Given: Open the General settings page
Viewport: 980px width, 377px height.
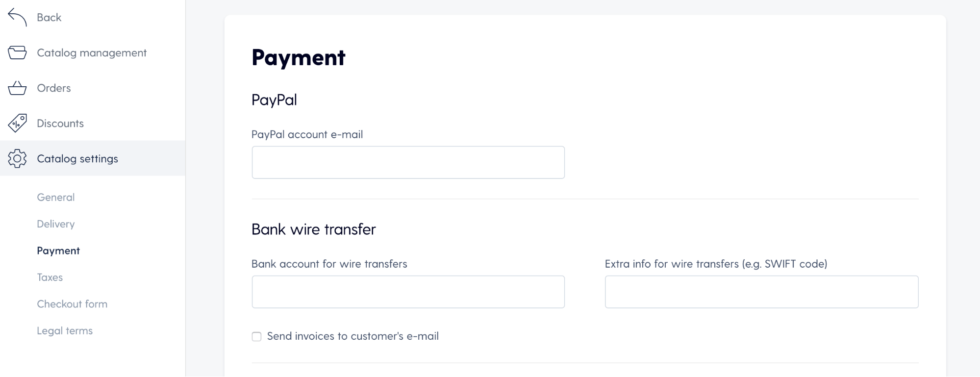Looking at the screenshot, I should [56, 197].
